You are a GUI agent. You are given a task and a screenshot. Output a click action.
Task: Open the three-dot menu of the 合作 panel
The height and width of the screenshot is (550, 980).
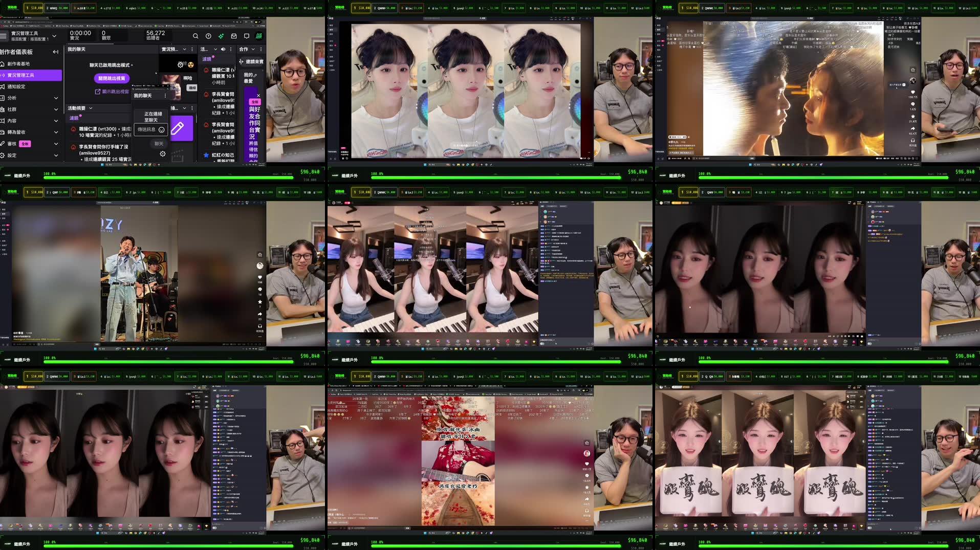pos(261,49)
